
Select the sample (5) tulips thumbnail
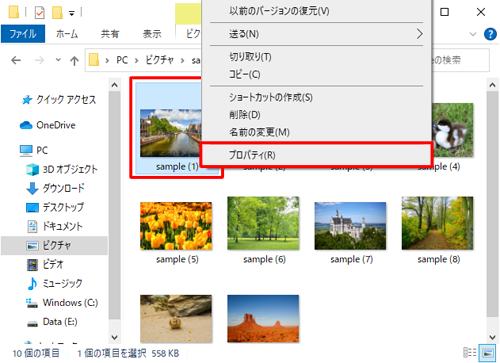pyautogui.click(x=176, y=226)
